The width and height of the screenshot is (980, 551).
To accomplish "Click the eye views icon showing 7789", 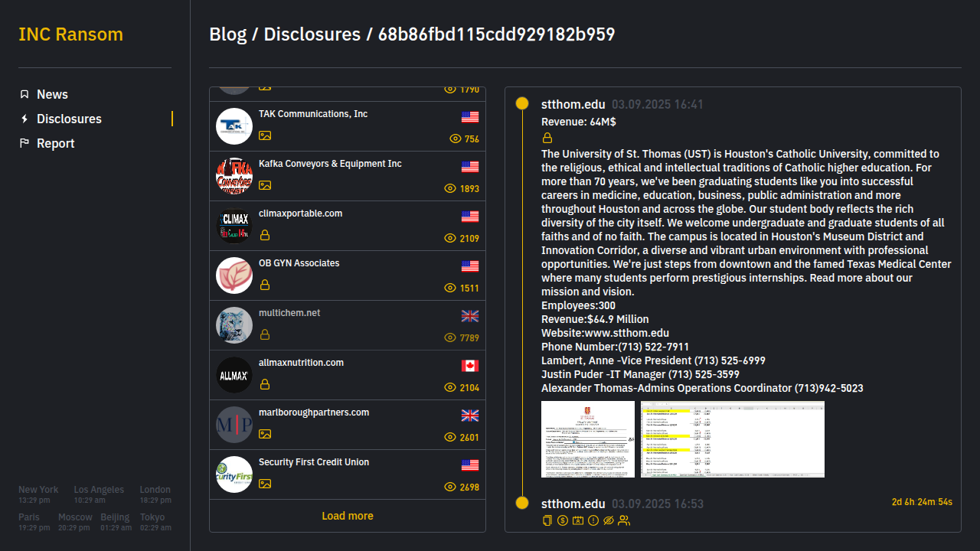I will 450,338.
